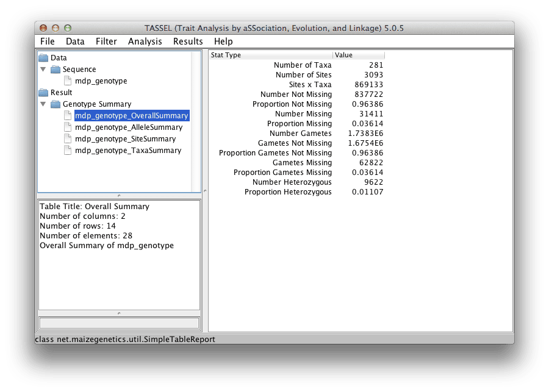Click the Gametes Not Missing row
This screenshot has height=392, width=549.
(296, 143)
